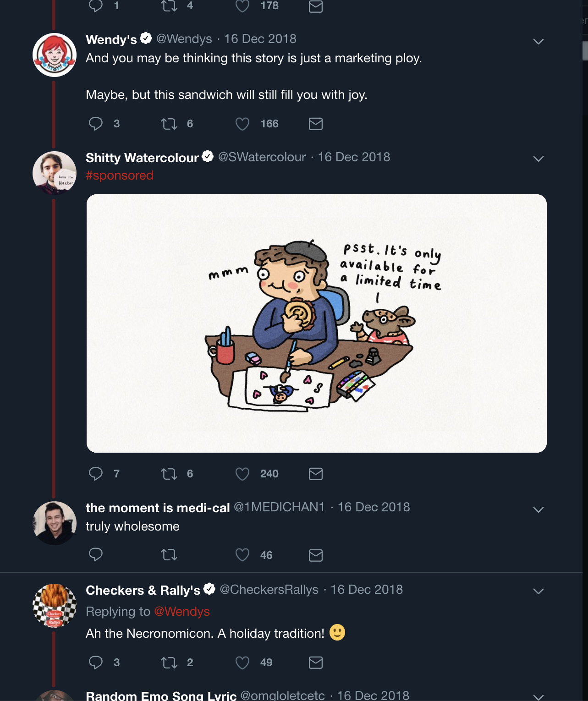
Task: Like Shitty Watercolour's tweet with 240 likes
Action: click(242, 474)
